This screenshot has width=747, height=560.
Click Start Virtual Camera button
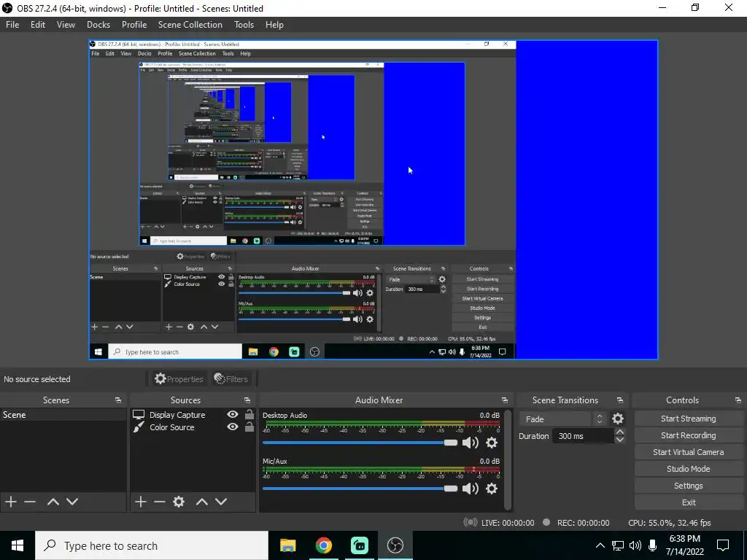(689, 452)
